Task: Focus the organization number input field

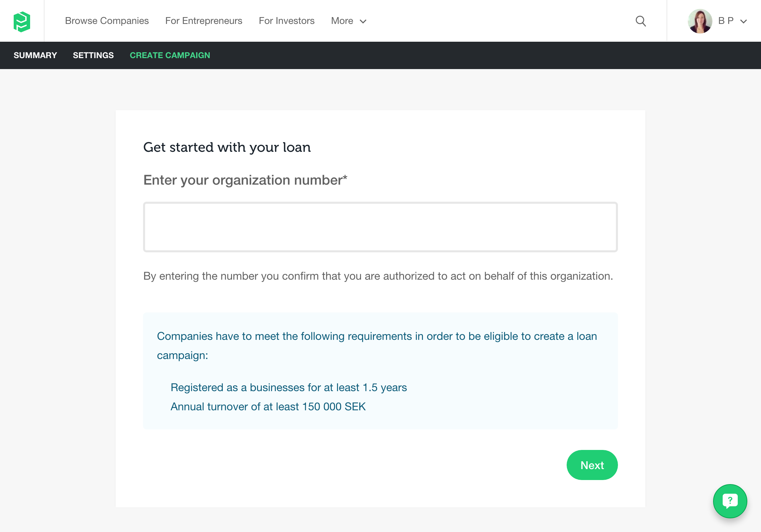Action: (x=380, y=227)
